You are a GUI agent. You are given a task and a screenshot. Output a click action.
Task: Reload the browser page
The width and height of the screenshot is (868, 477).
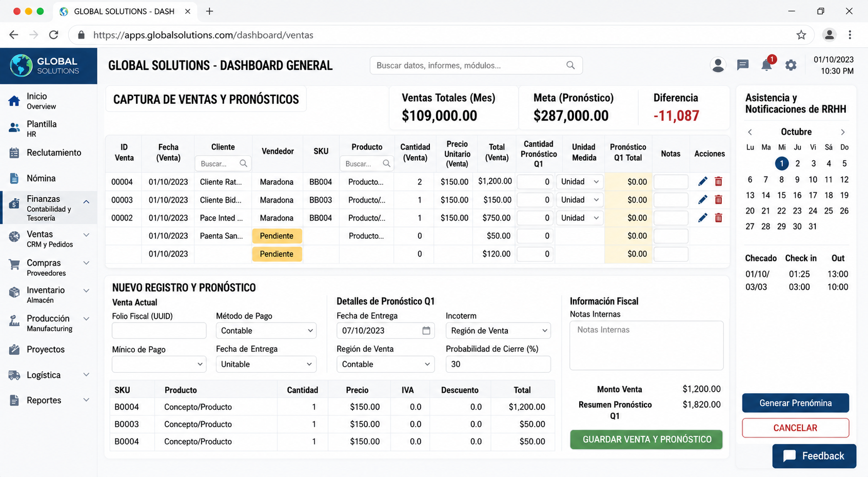(53, 35)
